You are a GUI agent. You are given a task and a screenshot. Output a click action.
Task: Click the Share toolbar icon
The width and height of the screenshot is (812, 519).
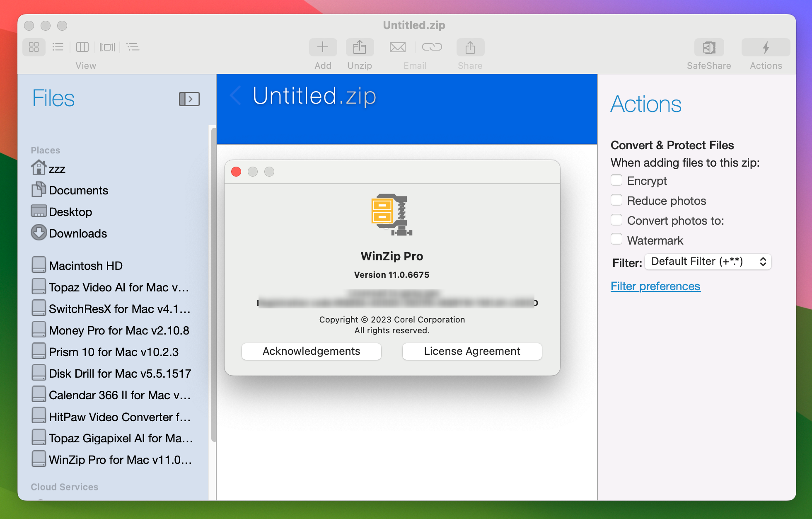pos(470,47)
